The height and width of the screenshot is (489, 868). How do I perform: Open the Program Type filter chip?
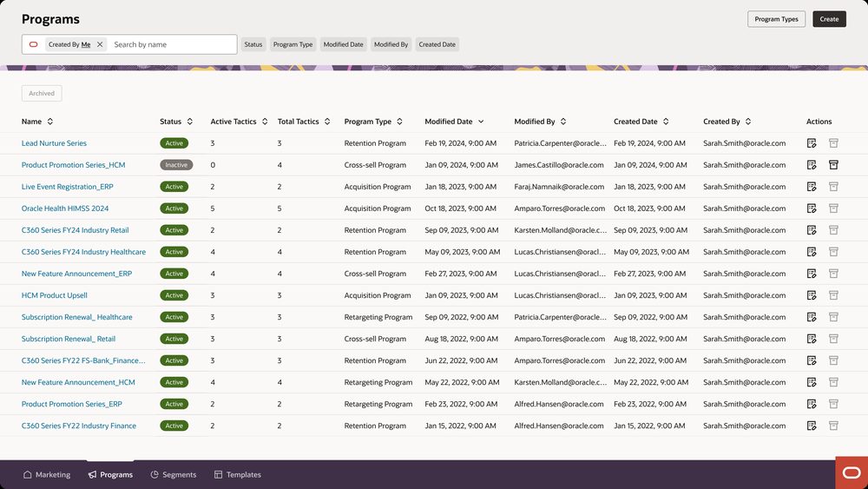tap(293, 44)
